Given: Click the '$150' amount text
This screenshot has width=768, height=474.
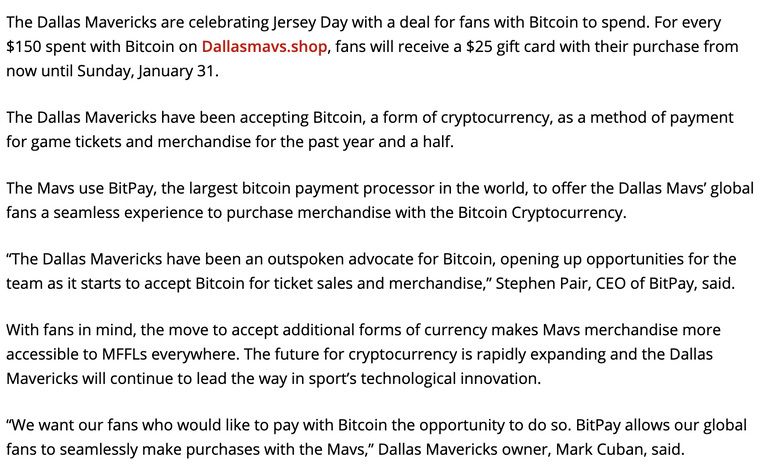Looking at the screenshot, I should [24, 47].
